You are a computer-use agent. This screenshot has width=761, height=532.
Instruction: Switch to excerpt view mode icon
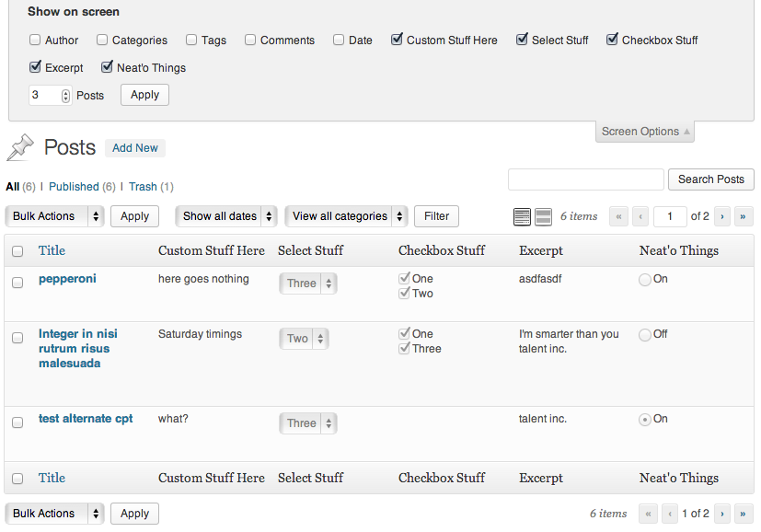click(543, 216)
